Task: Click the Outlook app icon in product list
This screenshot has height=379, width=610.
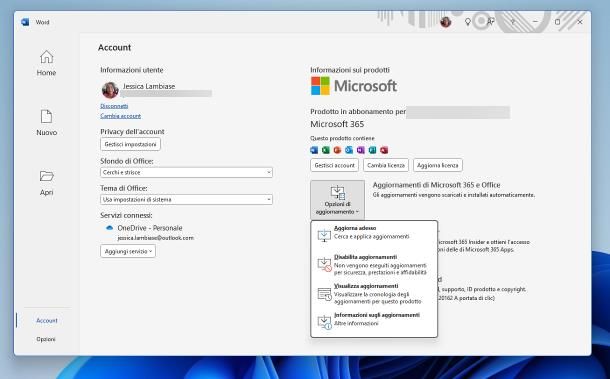Action: (349, 150)
